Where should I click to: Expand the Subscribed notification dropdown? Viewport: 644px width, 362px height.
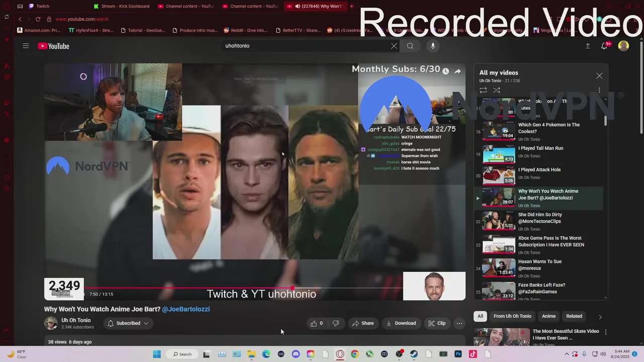[x=128, y=323]
